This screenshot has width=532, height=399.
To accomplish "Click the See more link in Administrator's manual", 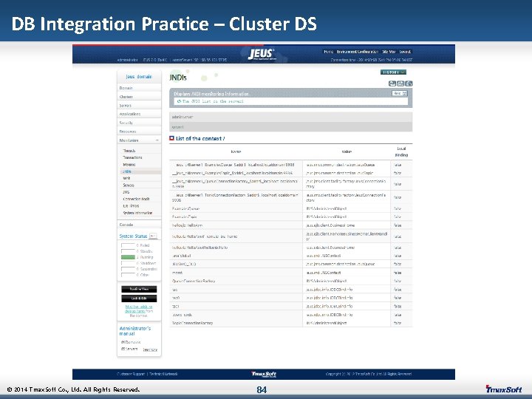I will click(x=150, y=349).
